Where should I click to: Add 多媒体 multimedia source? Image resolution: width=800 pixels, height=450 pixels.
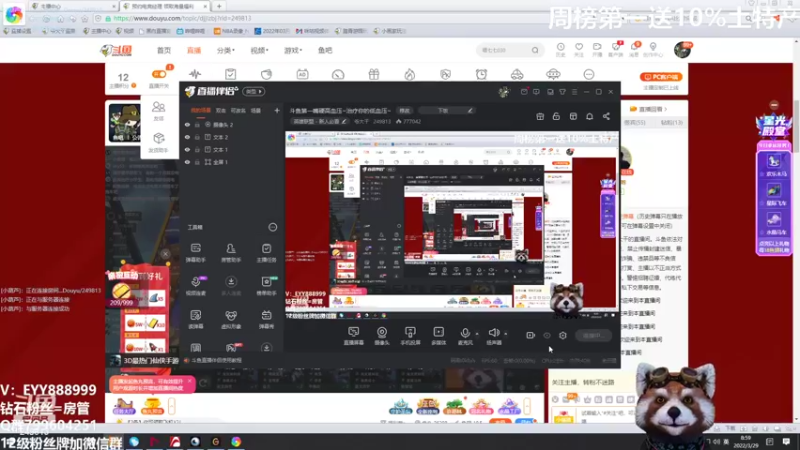coord(438,336)
